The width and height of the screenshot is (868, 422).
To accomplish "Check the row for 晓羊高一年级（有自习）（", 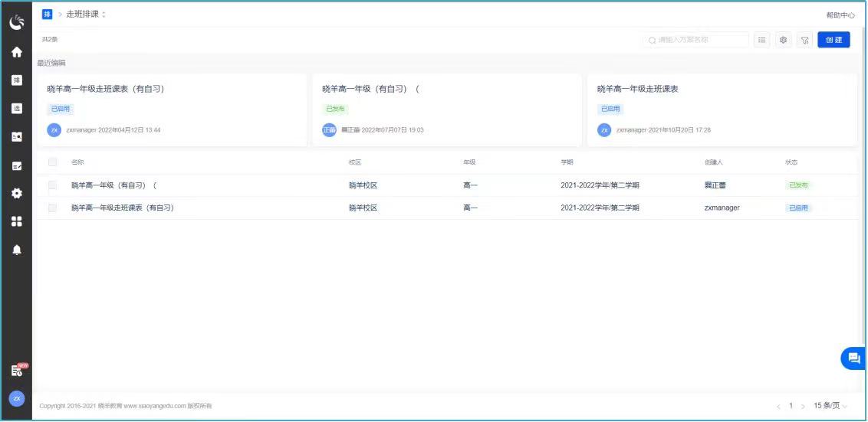I will (52, 185).
